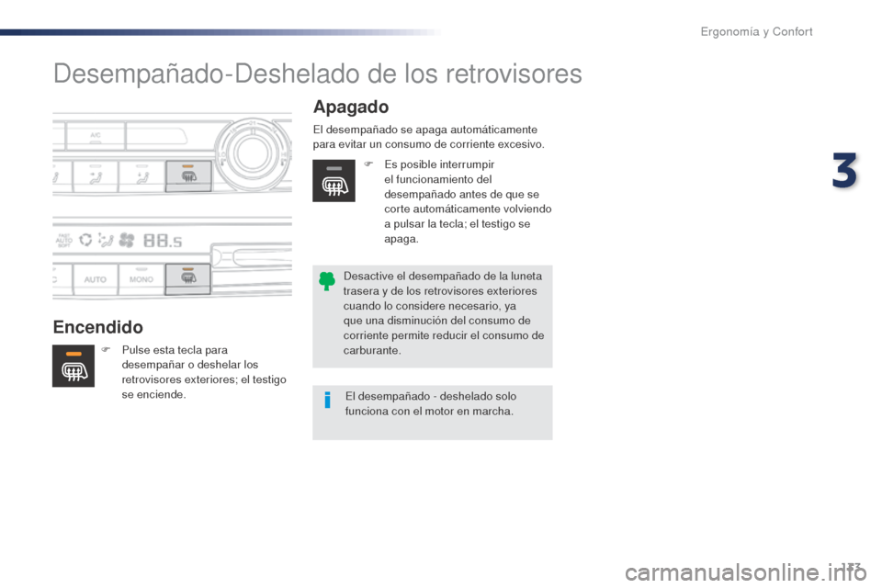Click the text 'El desempañado - deshelado solo'
The height and width of the screenshot is (588, 882).
[x=431, y=396]
